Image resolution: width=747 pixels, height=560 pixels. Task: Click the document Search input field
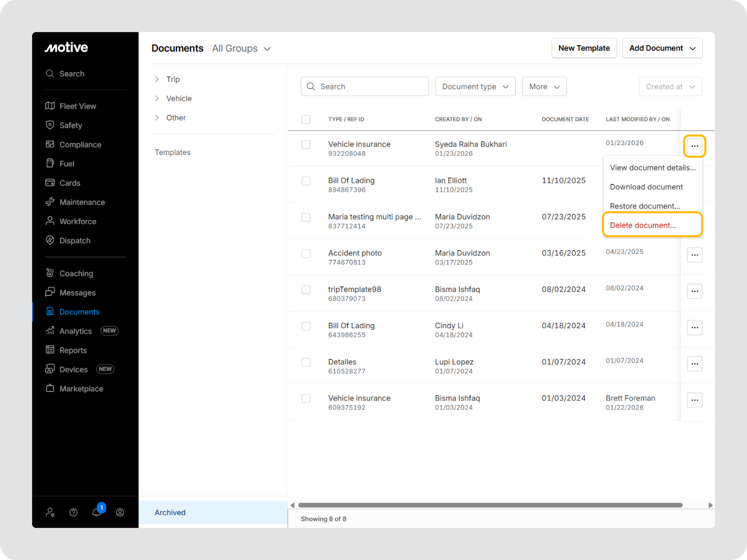tap(371, 87)
